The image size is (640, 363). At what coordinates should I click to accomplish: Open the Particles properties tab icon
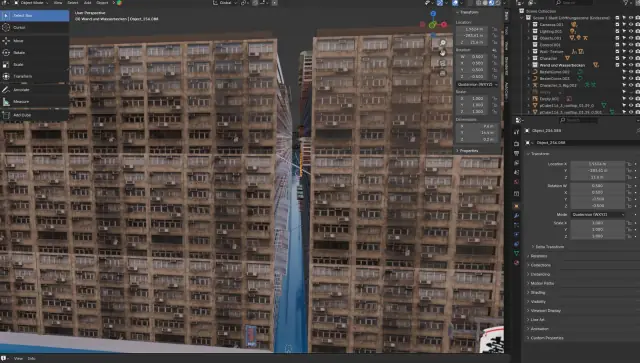pyautogui.click(x=517, y=225)
